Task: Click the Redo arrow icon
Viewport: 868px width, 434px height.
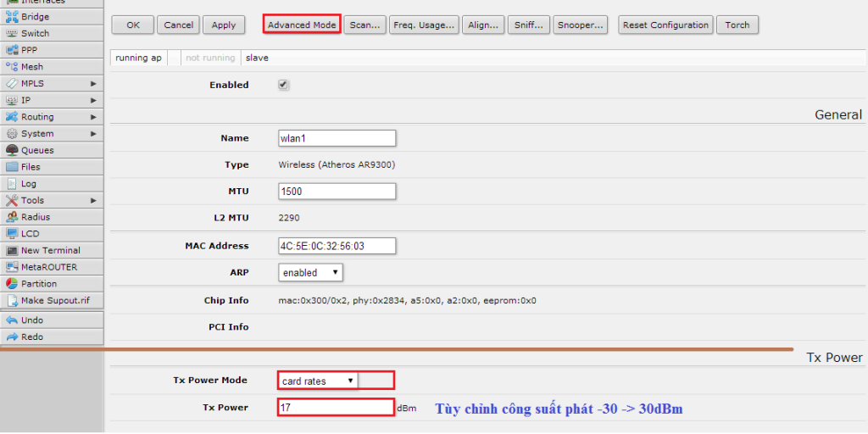Action: 12,337
